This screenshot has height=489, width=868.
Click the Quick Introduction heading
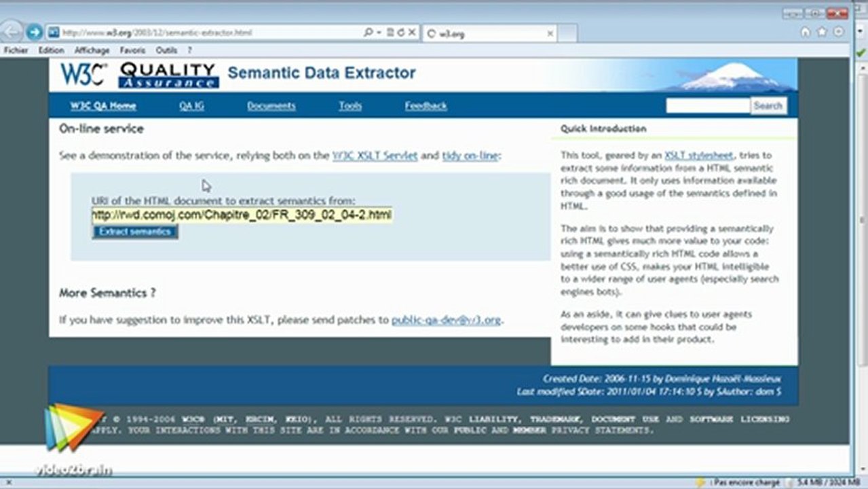603,129
